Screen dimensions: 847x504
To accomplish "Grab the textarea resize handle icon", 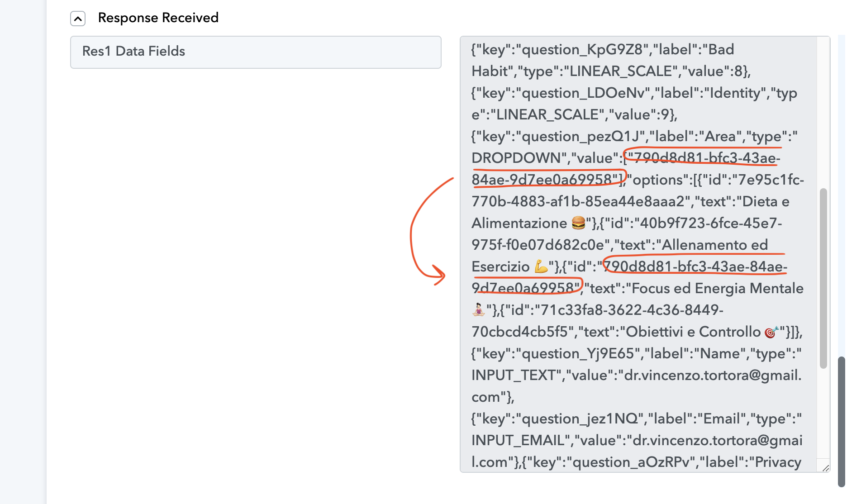I will (x=825, y=468).
